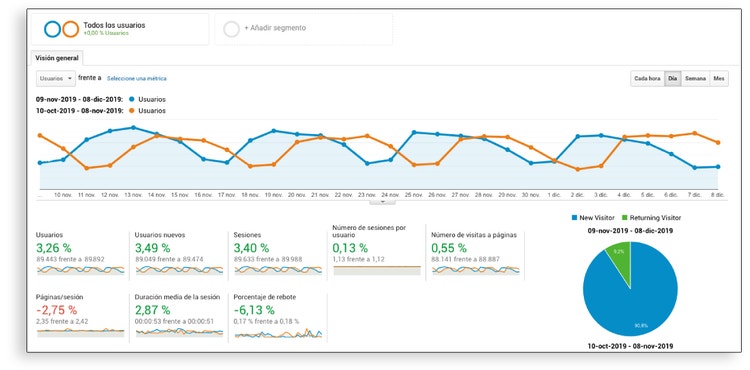Select the Páginas/sesión -2,75 % metric
The image size is (750, 370).
(80, 316)
